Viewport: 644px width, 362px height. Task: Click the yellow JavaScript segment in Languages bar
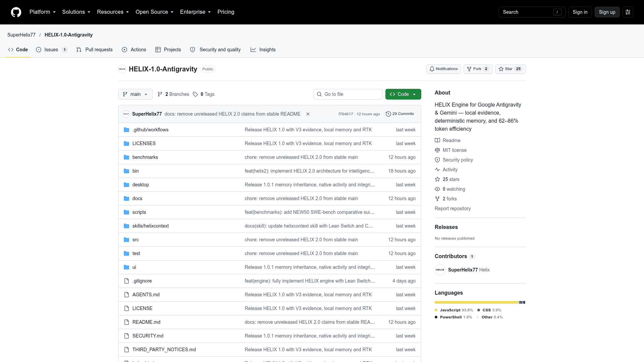[x=477, y=302]
